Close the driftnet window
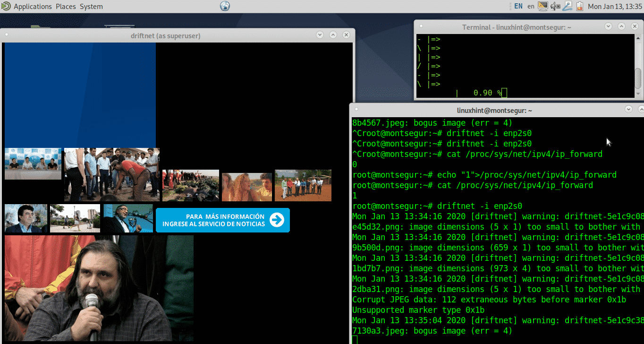 (346, 35)
